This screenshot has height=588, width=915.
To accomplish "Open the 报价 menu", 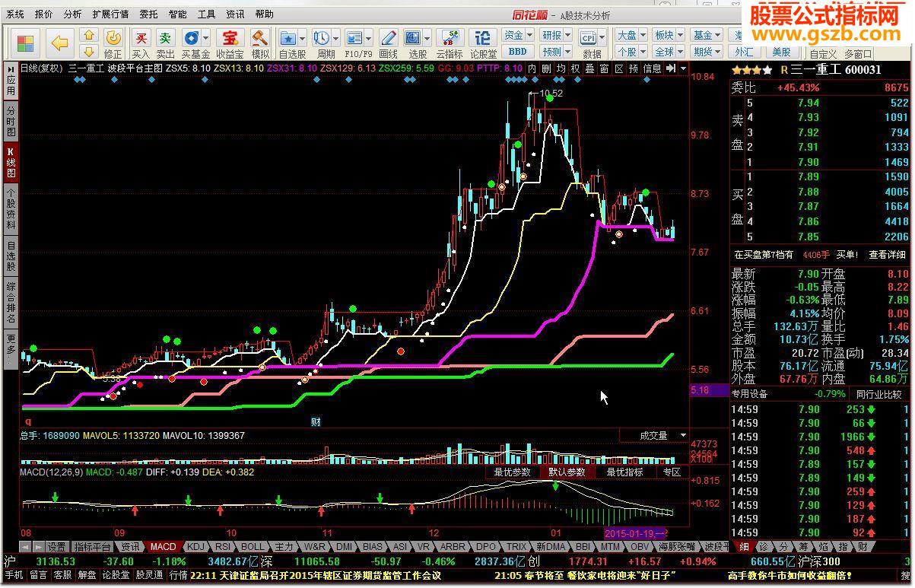I will 44,14.
